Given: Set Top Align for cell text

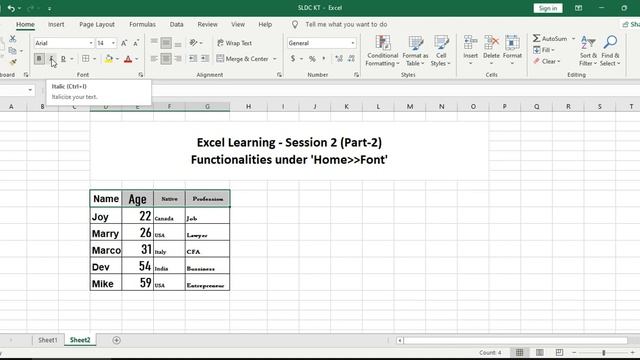Looking at the screenshot, I should [154, 42].
